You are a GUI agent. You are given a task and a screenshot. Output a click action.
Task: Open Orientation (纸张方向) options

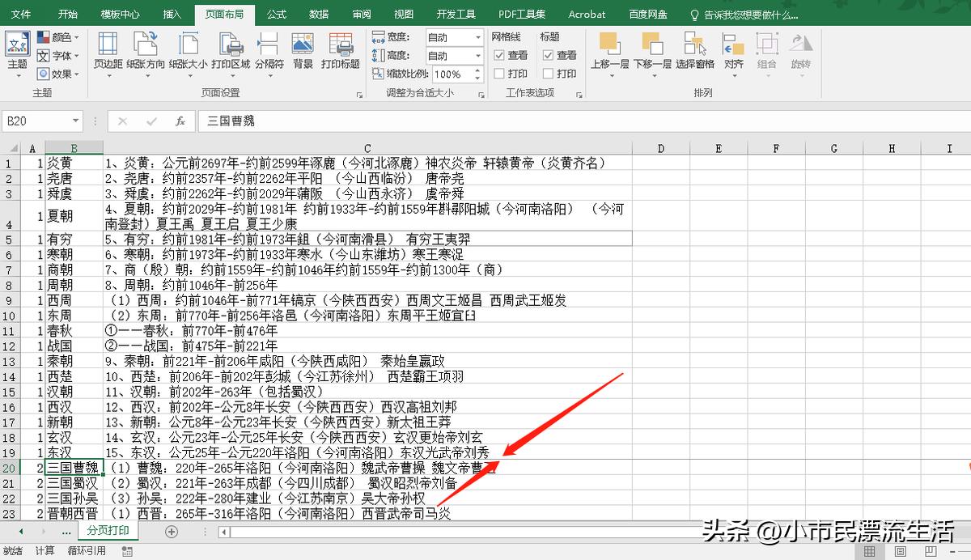coord(148,53)
